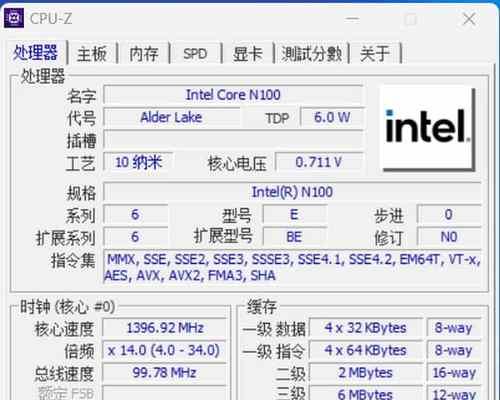500x400 pixels.
Task: Click the Intel logo image
Action: 428,128
